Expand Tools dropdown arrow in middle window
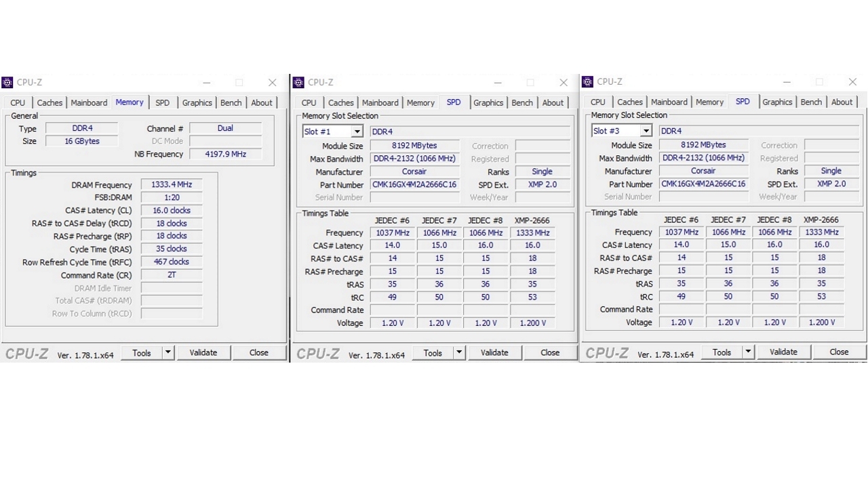The width and height of the screenshot is (868, 488). coord(459,352)
